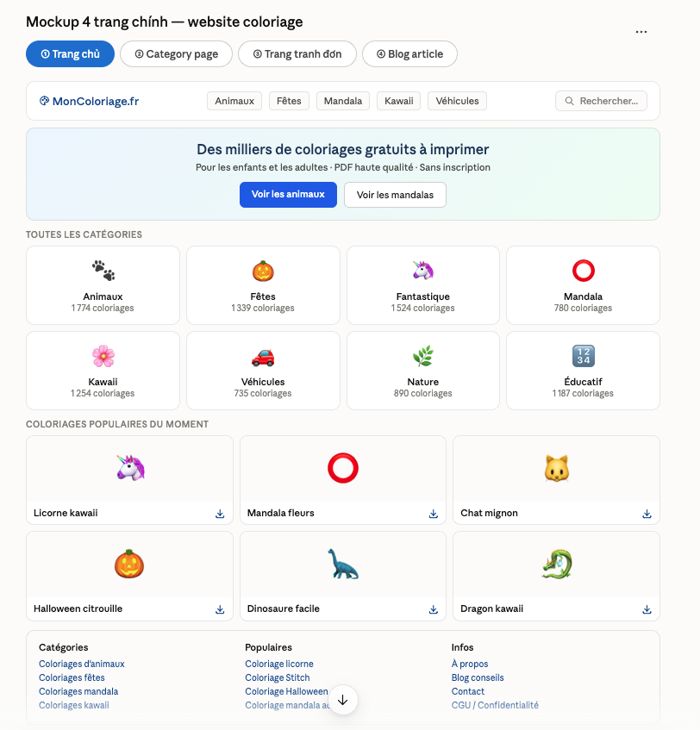The image size is (700, 730).
Task: Open the MonColoriage.fr logo link
Action: (90, 101)
